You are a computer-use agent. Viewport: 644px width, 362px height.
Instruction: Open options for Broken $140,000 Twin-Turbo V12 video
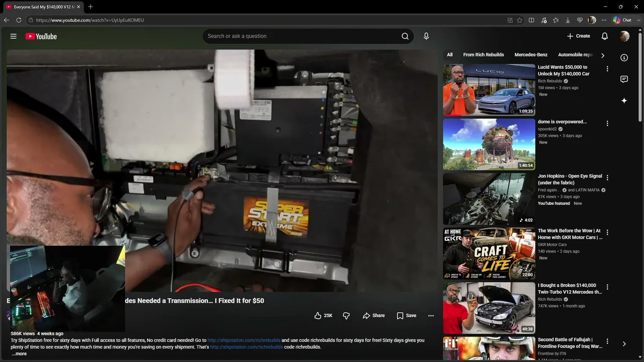pyautogui.click(x=607, y=287)
